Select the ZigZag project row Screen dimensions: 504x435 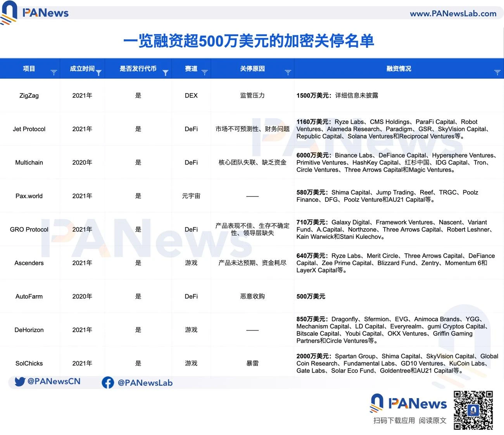coord(29,95)
